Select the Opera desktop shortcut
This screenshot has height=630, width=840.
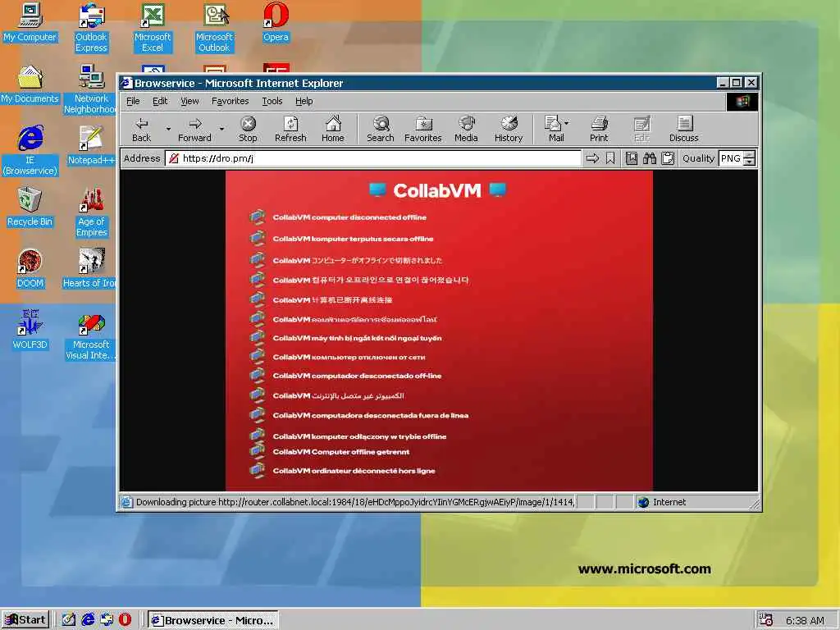click(276, 23)
